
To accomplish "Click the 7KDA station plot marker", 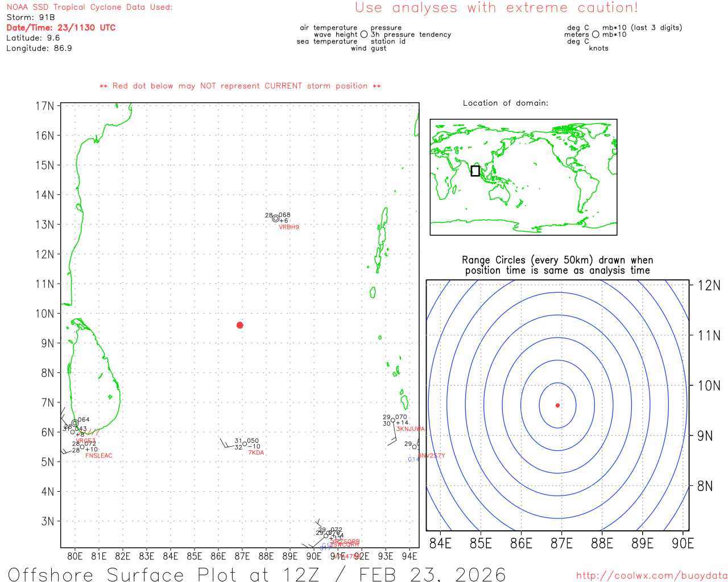I will pyautogui.click(x=245, y=443).
